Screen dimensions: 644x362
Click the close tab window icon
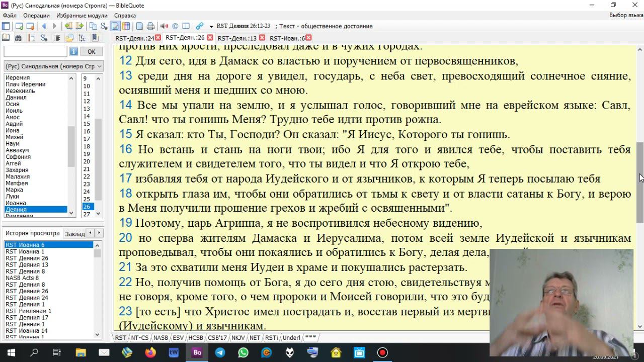pos(30,26)
